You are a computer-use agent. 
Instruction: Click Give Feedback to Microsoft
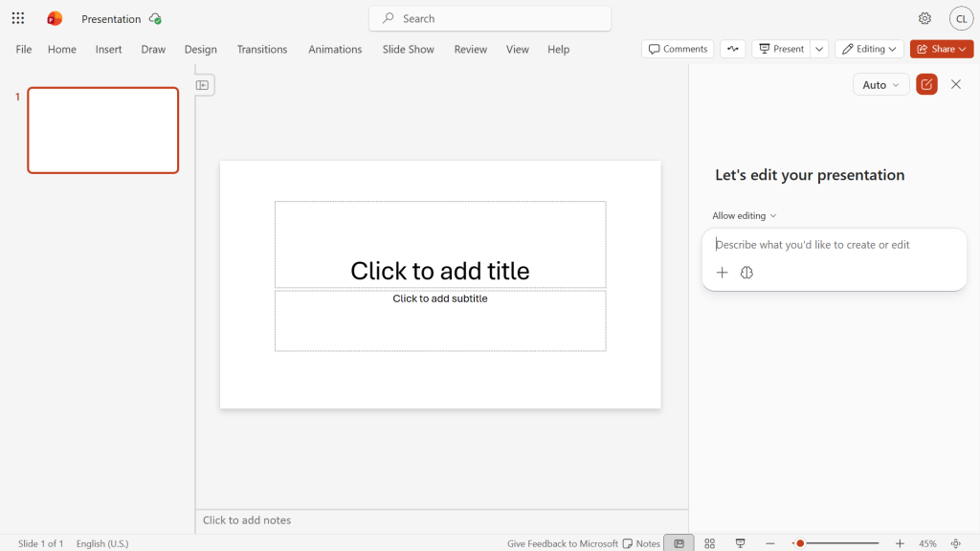(x=563, y=543)
